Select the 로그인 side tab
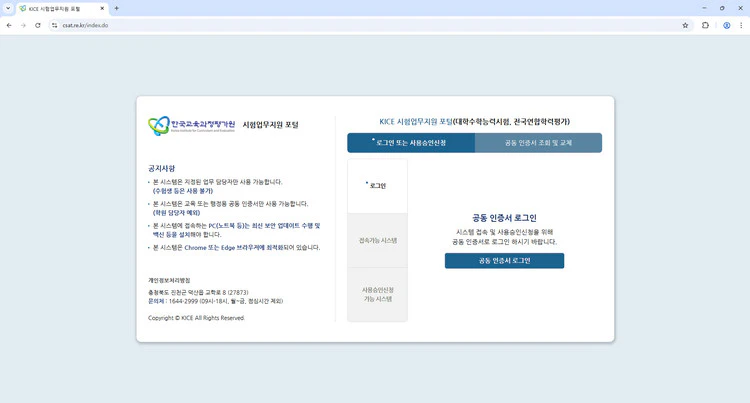This screenshot has height=403, width=750. 377,186
